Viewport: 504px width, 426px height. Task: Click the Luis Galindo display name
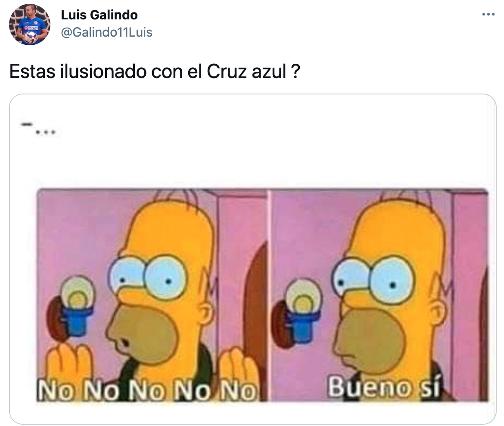[x=100, y=15]
